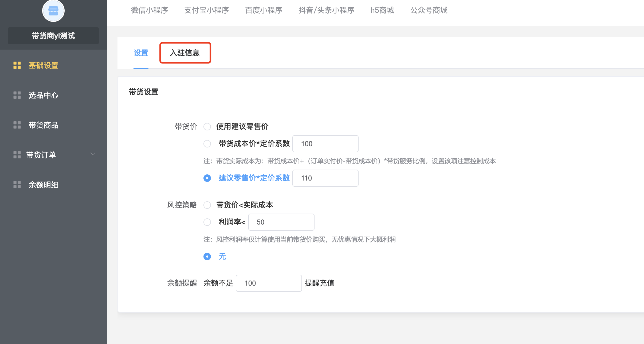Click the 选品中心 grid icon
The image size is (644, 344).
click(17, 95)
